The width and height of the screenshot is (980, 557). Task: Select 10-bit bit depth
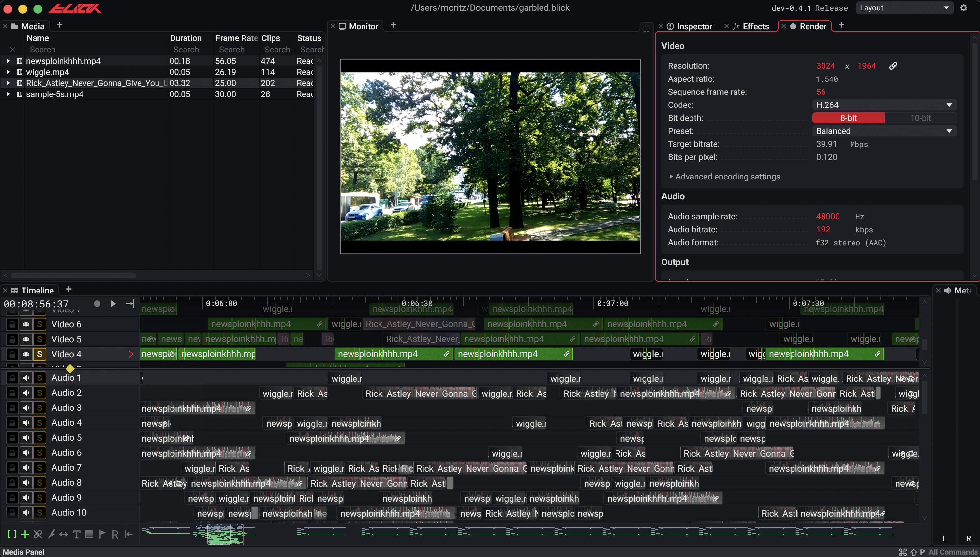point(920,118)
